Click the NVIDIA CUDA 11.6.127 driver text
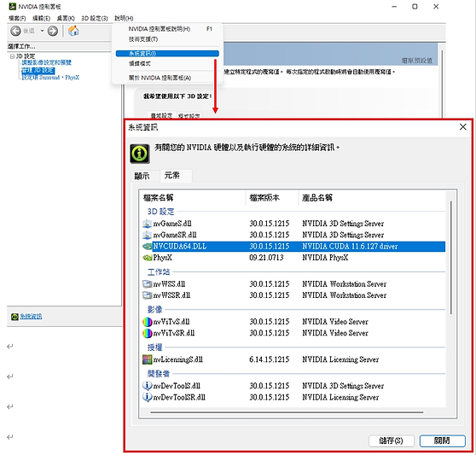This screenshot has width=476, height=455. tap(350, 247)
